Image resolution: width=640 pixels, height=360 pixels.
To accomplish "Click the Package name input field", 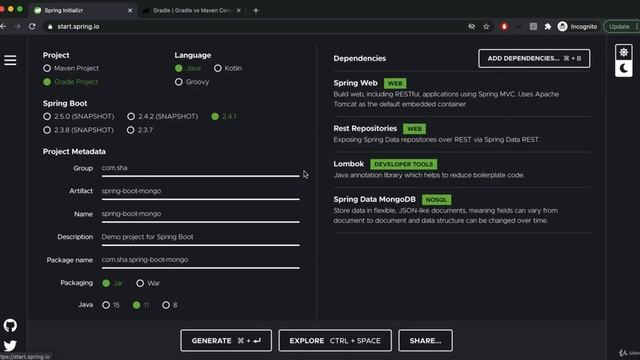I will coord(200,260).
